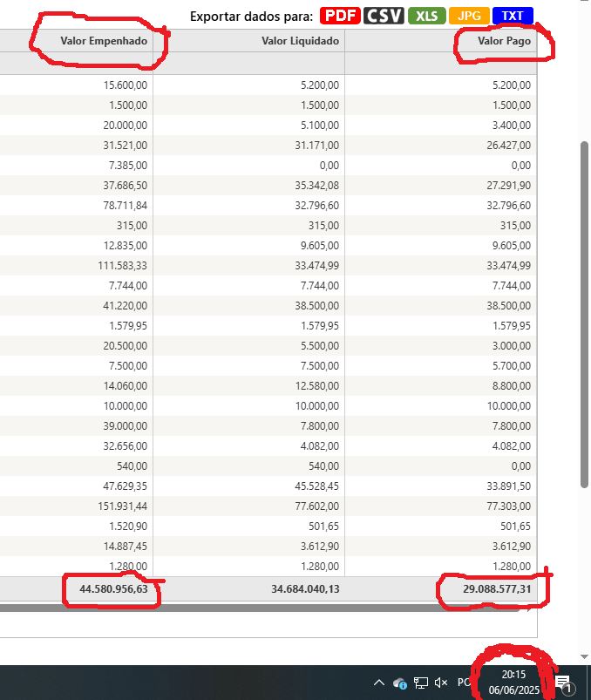Viewport: 591px width, 700px height.
Task: Click filter field under Valor Liquidado
Action: pyautogui.click(x=248, y=63)
